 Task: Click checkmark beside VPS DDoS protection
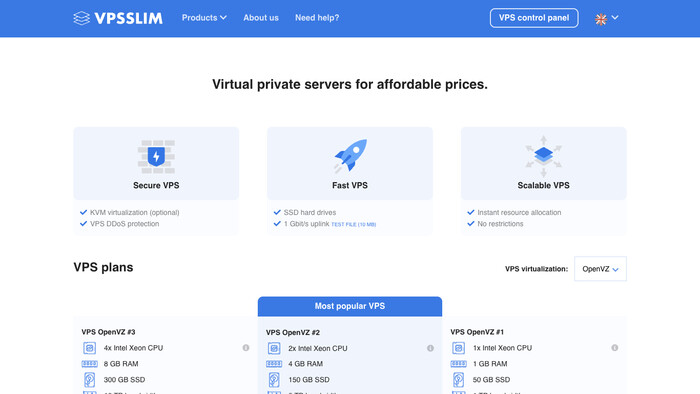[x=83, y=224]
